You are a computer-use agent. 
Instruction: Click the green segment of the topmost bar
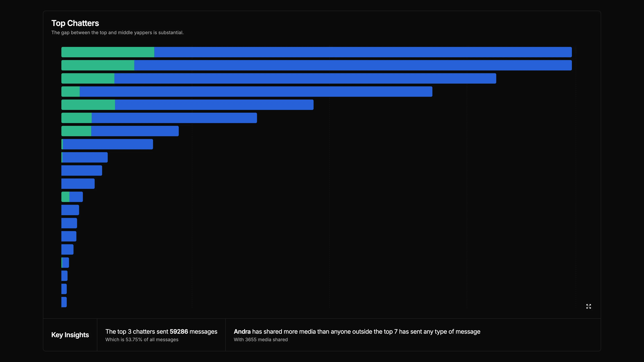click(108, 52)
